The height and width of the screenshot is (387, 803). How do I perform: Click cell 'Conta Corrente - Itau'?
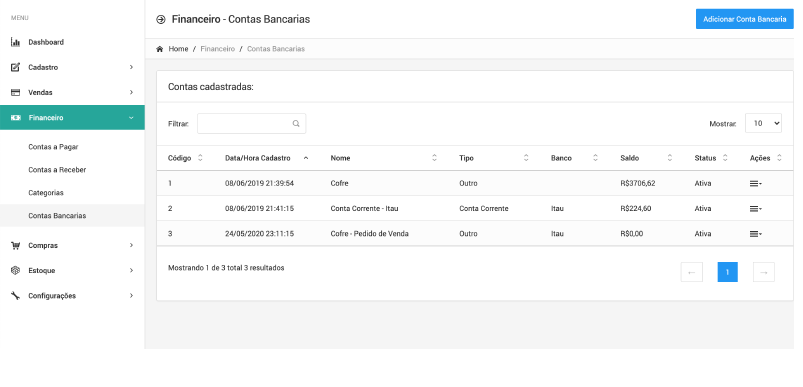(x=365, y=209)
